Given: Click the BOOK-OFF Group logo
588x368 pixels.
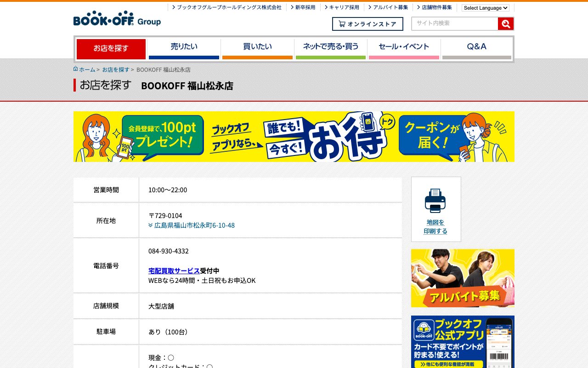Looking at the screenshot, I should pyautogui.click(x=117, y=18).
